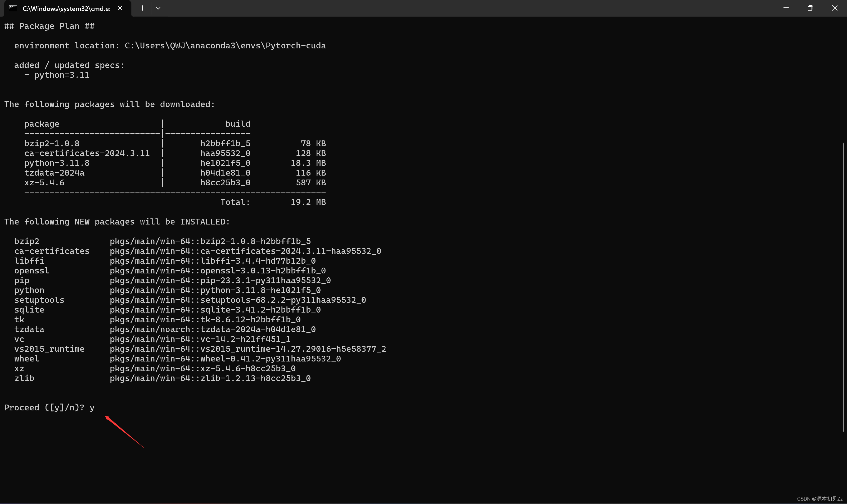Screen dimensions: 847x504
Task: Close the terminal window
Action: 834,8
